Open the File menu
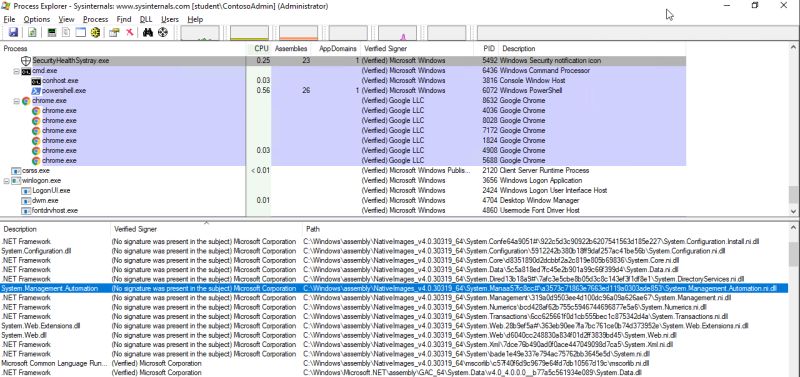800x377 pixels. (x=9, y=19)
